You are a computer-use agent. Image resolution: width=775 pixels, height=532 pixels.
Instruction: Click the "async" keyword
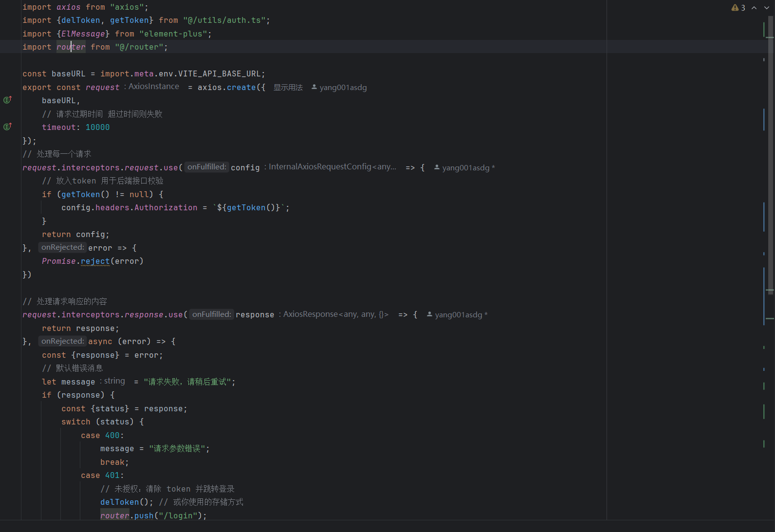pyautogui.click(x=100, y=342)
